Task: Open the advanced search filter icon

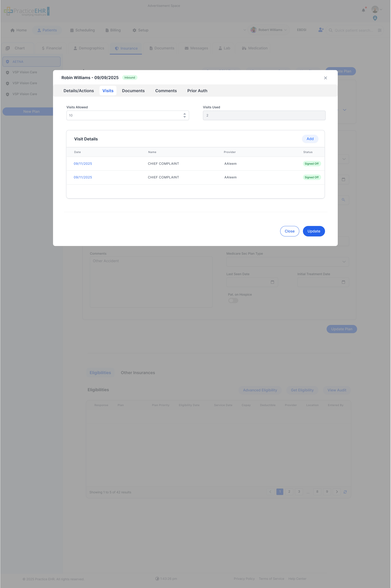Action: [380, 30]
